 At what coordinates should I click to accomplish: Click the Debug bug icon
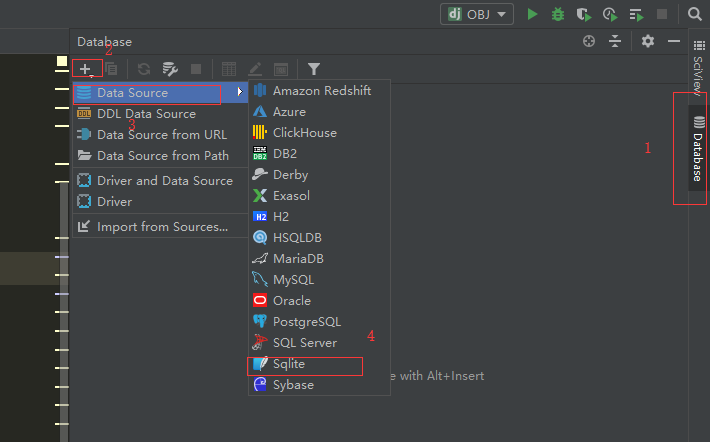pos(558,14)
